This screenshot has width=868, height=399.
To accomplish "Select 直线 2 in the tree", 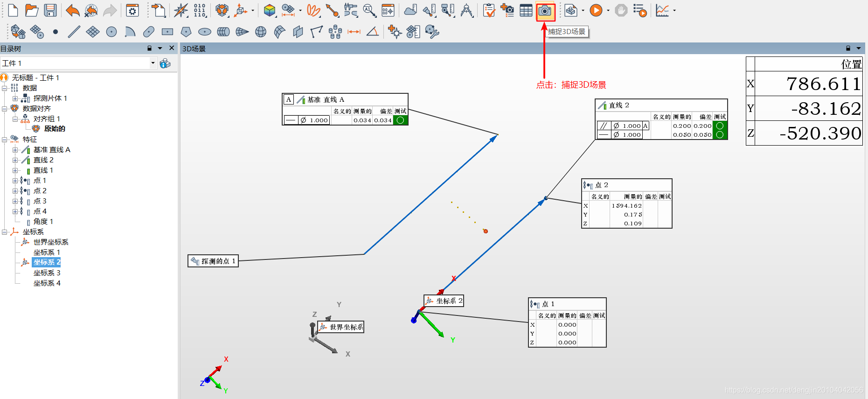I will click(43, 160).
